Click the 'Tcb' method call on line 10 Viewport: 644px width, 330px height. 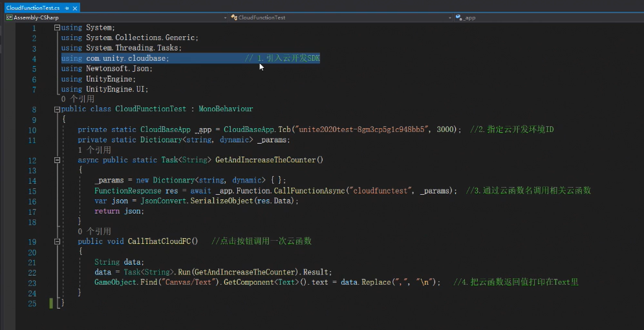pyautogui.click(x=284, y=129)
